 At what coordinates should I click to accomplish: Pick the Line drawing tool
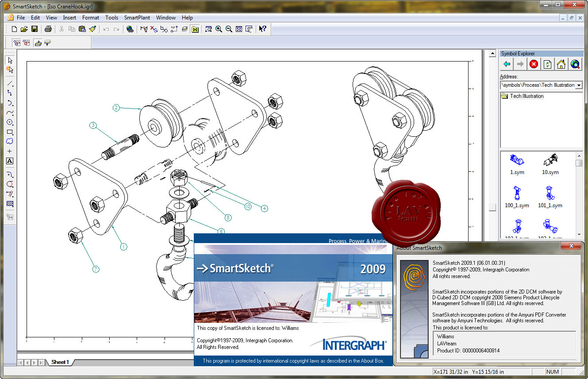click(10, 84)
